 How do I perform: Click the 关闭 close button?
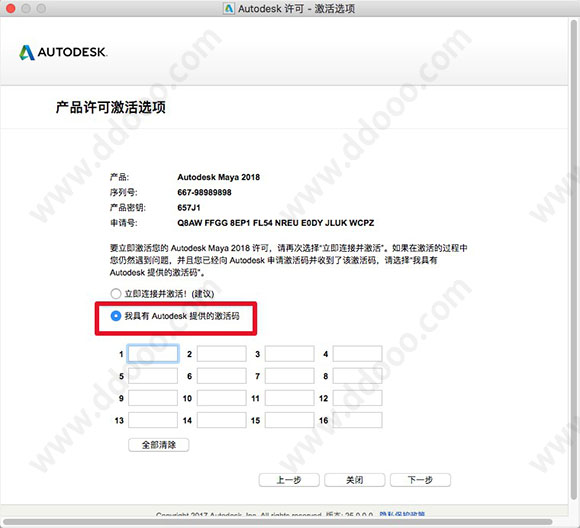354,480
